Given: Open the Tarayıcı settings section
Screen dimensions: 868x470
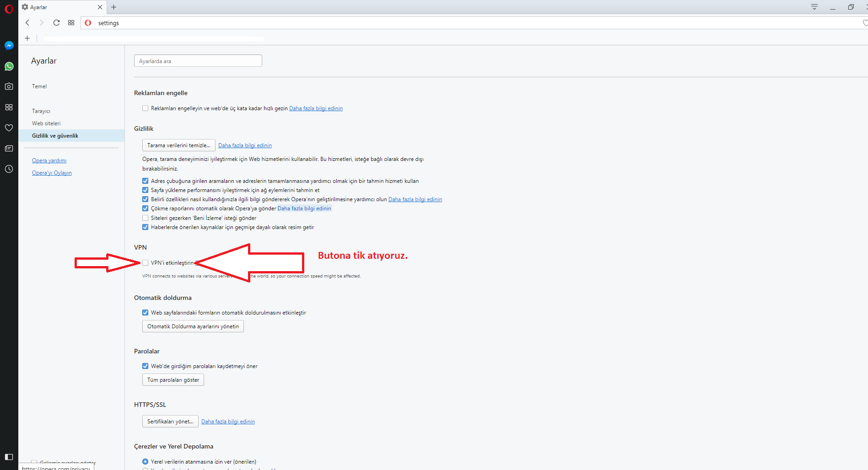Looking at the screenshot, I should pyautogui.click(x=41, y=111).
